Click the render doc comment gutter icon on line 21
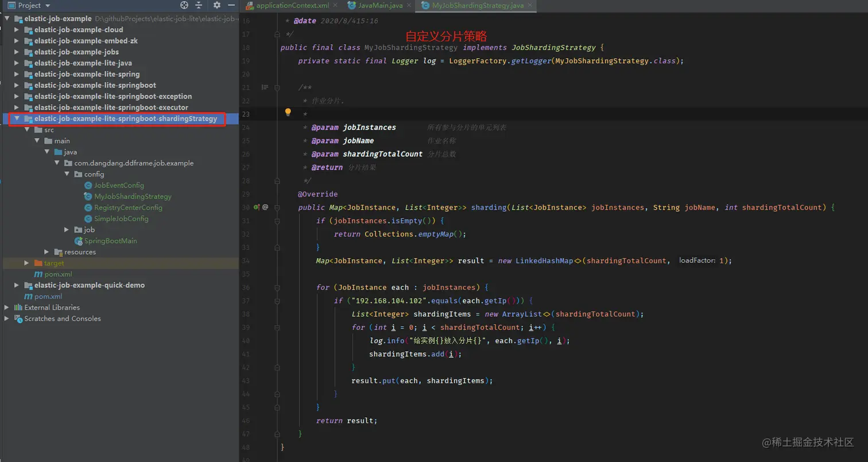Image resolution: width=868 pixels, height=462 pixels. (x=265, y=87)
